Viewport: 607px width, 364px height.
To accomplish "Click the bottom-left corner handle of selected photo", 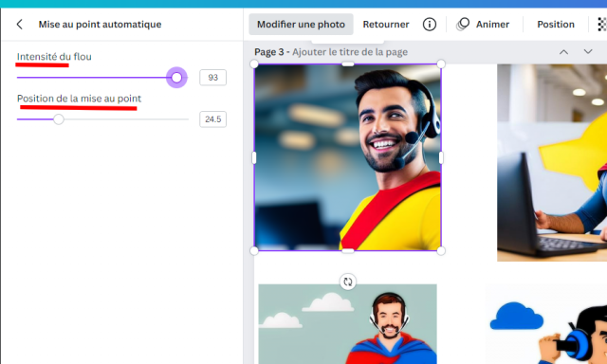I will click(x=254, y=250).
